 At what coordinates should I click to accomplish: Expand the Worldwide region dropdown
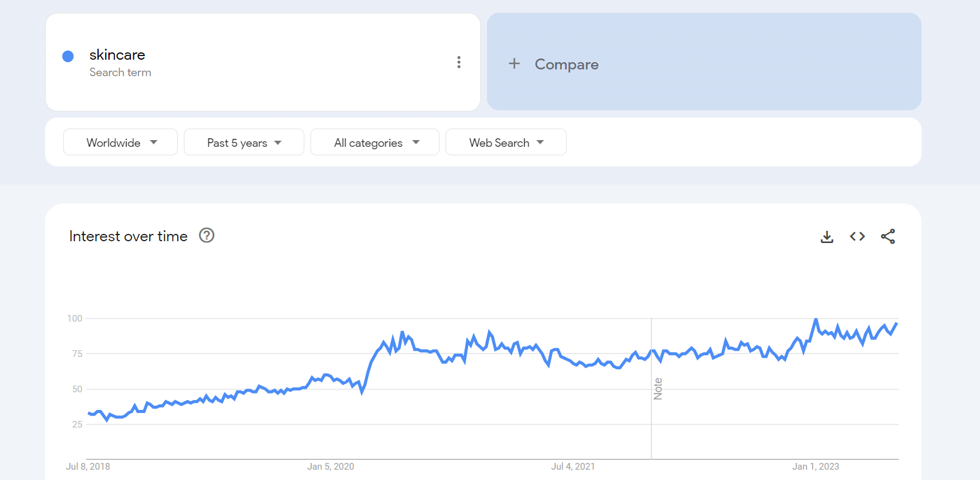pos(121,143)
